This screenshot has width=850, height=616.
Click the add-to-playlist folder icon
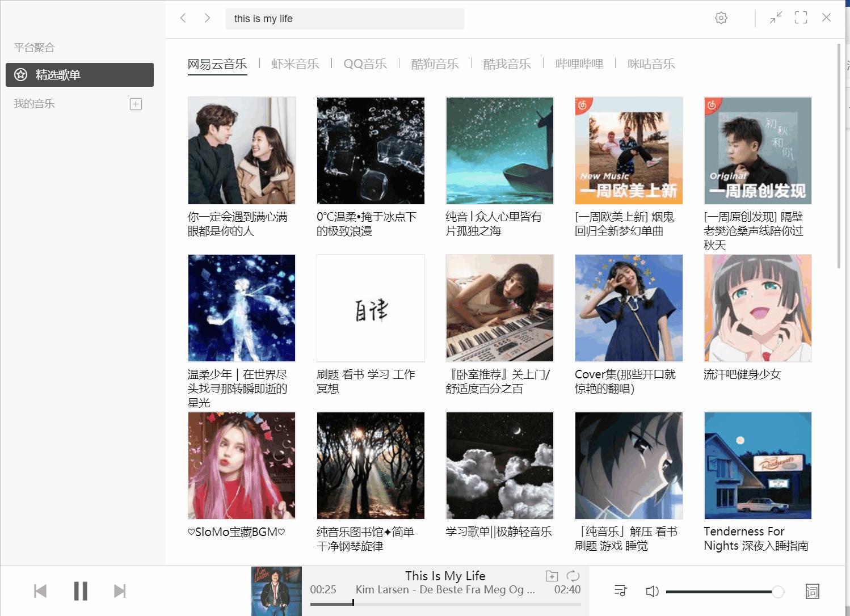(550, 575)
